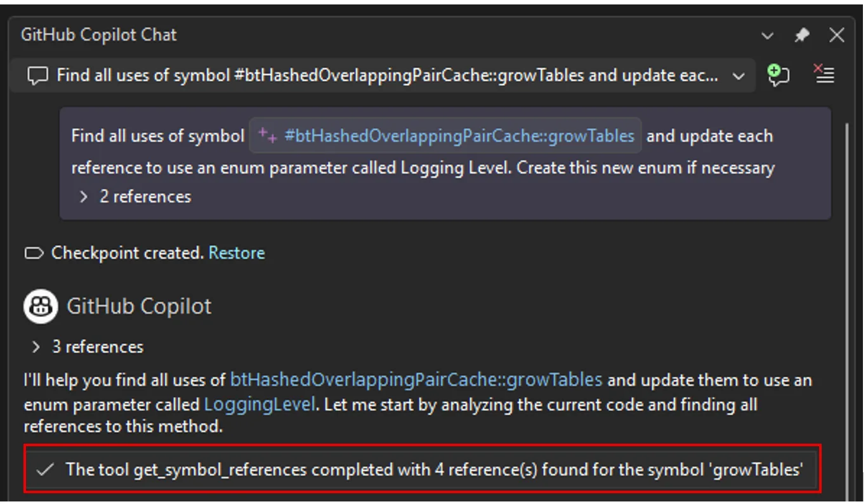Viewport: 868px width, 504px height.
Task: Click the checkpoint tag icon
Action: pos(34,253)
